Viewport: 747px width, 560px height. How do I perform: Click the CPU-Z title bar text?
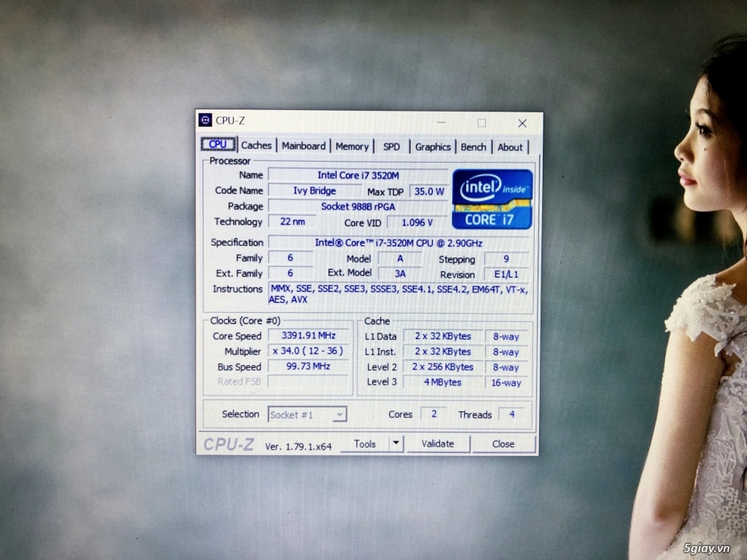230,120
